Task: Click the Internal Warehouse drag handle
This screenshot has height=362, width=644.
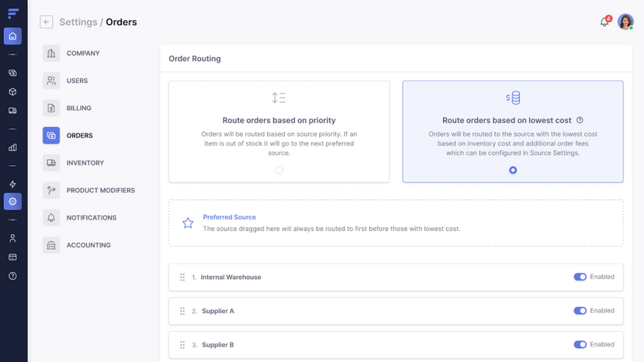Action: (182, 278)
